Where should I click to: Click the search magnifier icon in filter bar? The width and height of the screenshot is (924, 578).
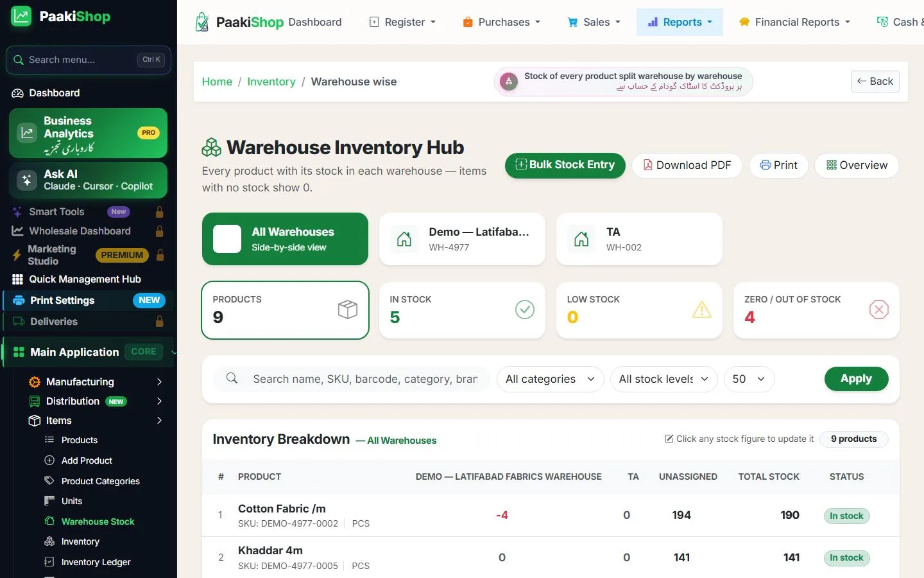click(232, 378)
